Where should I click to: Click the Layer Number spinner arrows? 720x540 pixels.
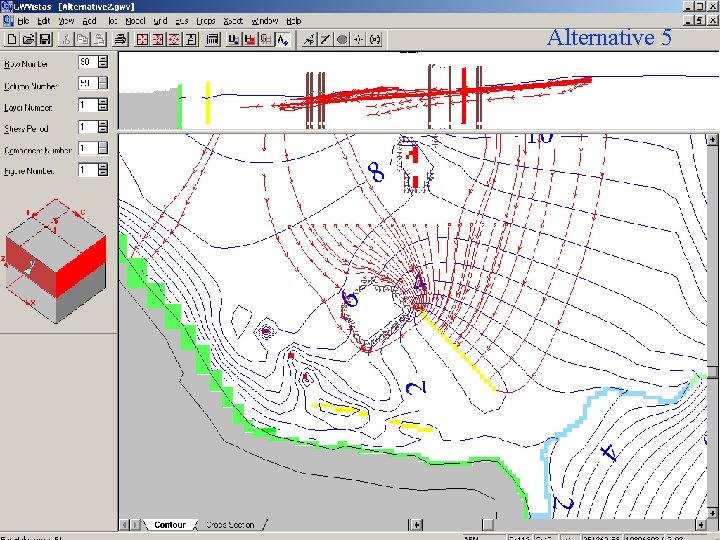pos(103,105)
